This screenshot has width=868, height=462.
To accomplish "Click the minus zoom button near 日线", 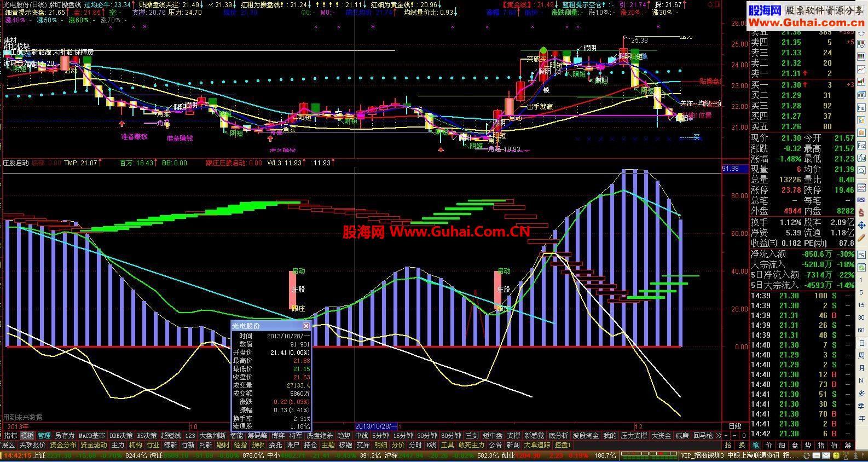I will coord(735,436).
